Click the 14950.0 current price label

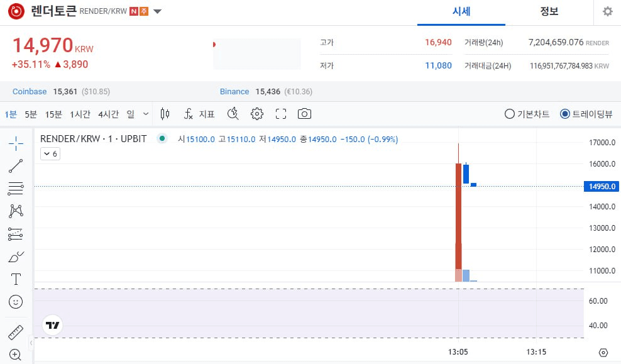click(602, 186)
